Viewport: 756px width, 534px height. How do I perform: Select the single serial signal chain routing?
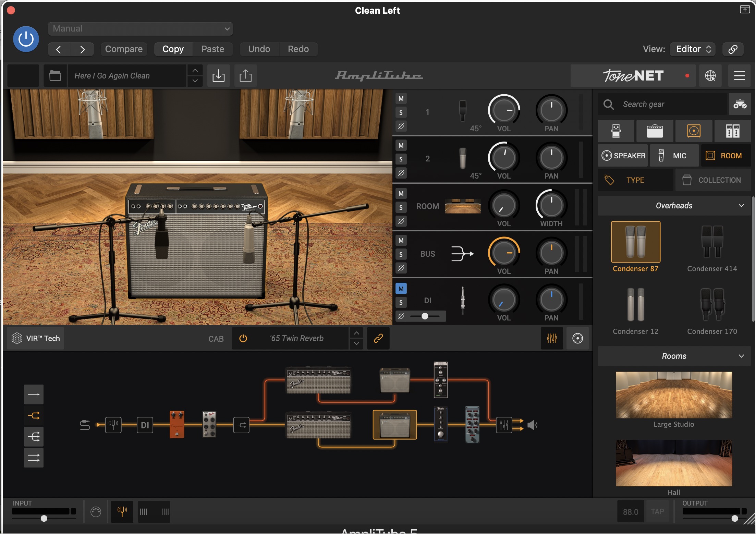tap(34, 394)
